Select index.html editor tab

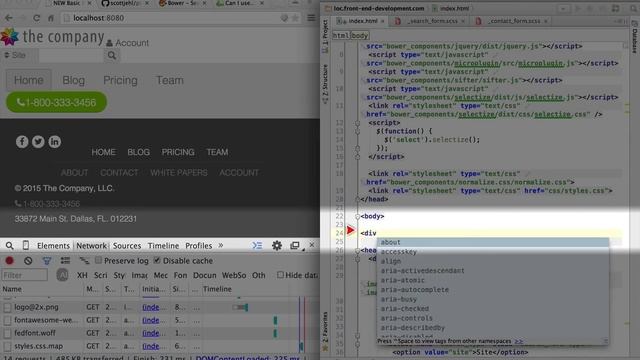360,21
